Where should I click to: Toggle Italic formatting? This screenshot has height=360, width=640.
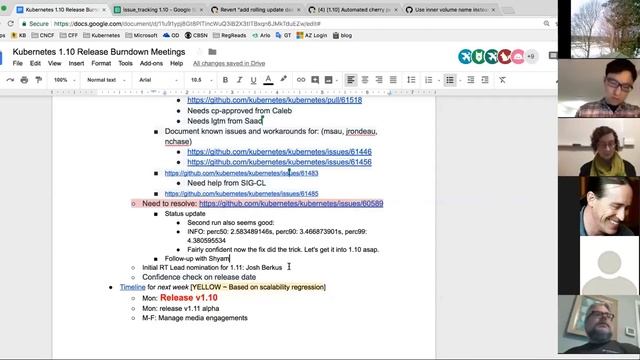tap(240, 80)
